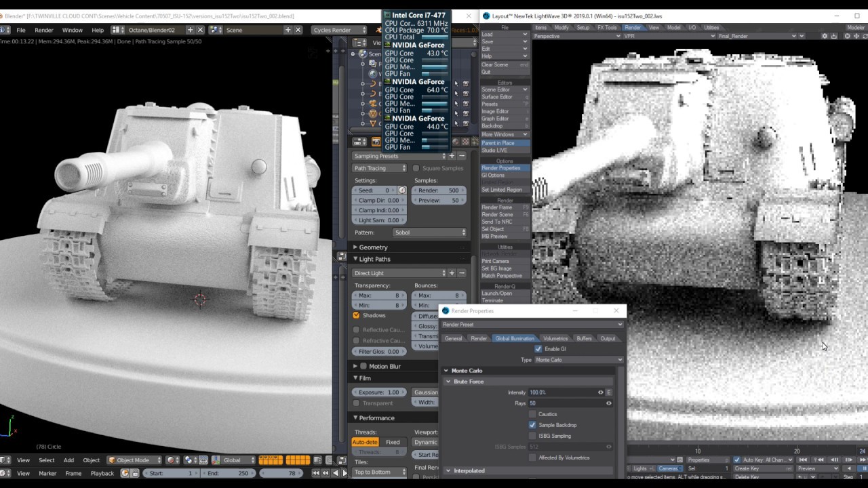Image resolution: width=868 pixels, height=488 pixels.
Task: Collapse the Monte Carlo section
Action: tap(446, 371)
